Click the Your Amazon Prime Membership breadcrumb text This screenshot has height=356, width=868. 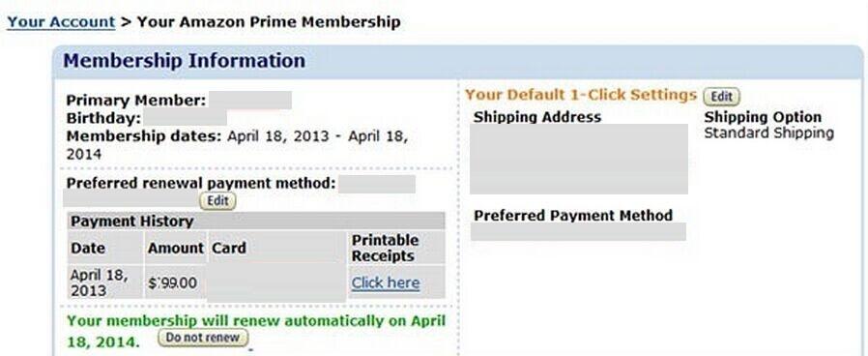269,22
